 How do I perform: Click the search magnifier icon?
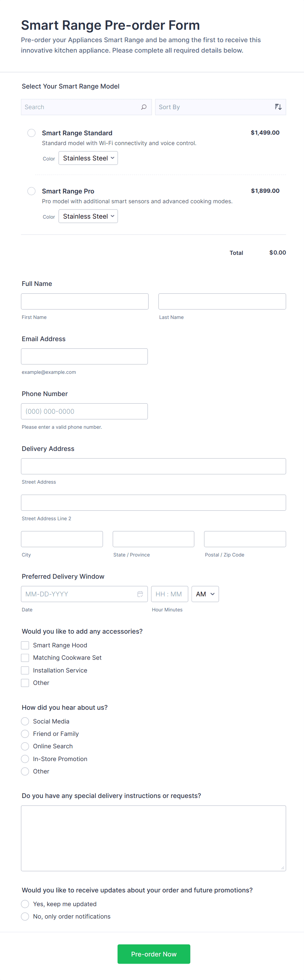coord(144,107)
